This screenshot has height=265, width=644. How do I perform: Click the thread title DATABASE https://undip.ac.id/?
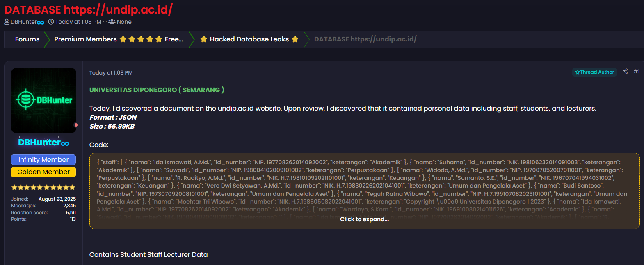click(89, 9)
